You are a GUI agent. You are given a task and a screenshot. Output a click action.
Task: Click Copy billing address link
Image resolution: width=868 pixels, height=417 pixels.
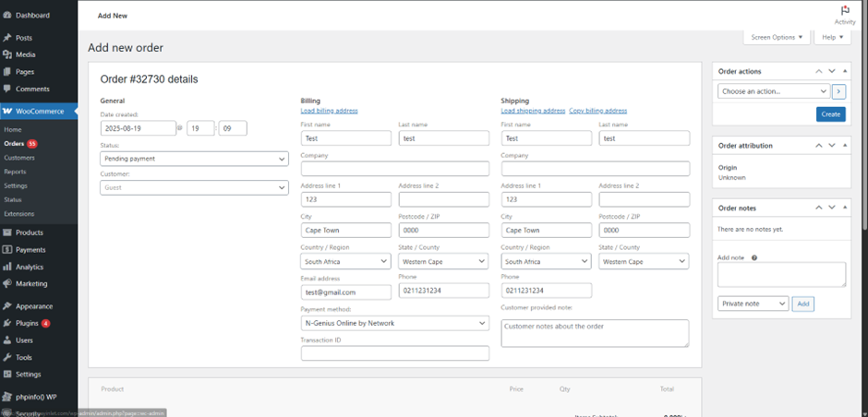click(597, 111)
